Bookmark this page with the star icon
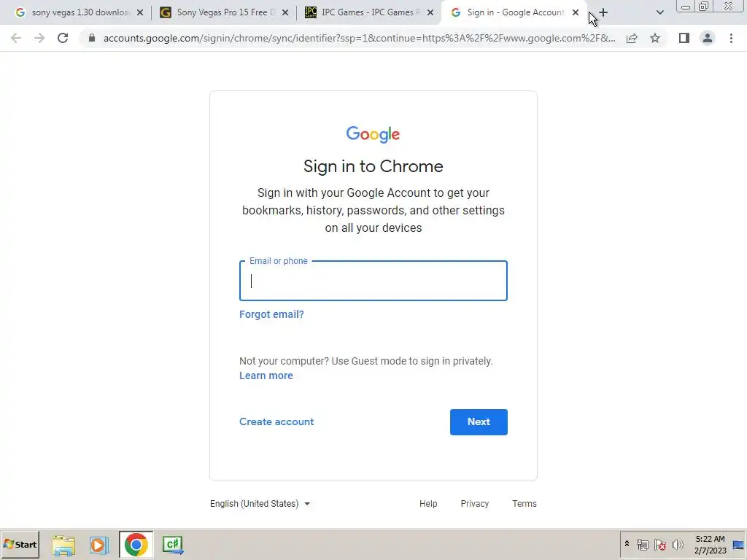This screenshot has width=747, height=560. click(655, 38)
